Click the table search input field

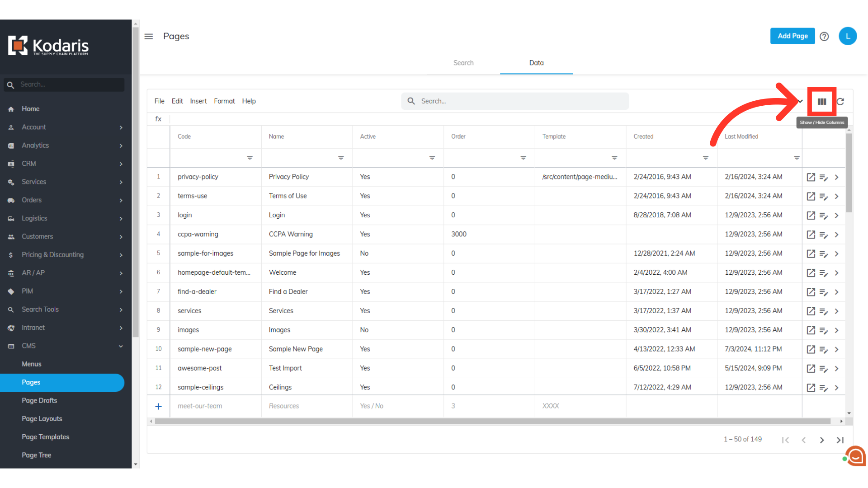(x=520, y=101)
